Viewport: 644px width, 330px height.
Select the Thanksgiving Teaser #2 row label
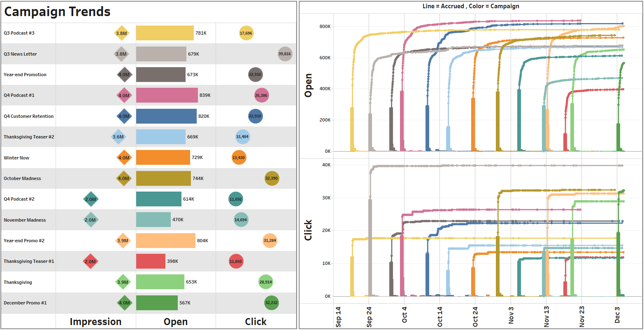[x=29, y=137]
